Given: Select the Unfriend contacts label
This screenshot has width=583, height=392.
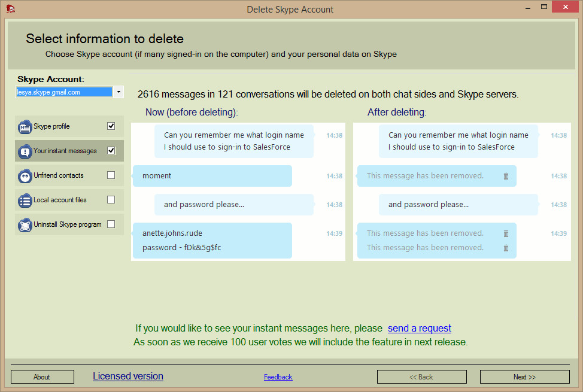Looking at the screenshot, I should tap(59, 175).
